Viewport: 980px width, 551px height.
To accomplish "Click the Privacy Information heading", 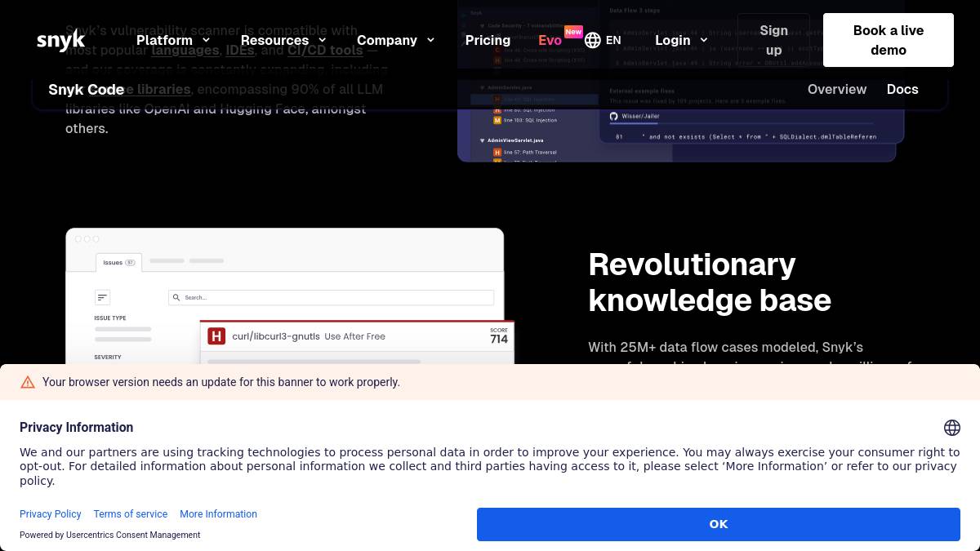I will pos(76,427).
